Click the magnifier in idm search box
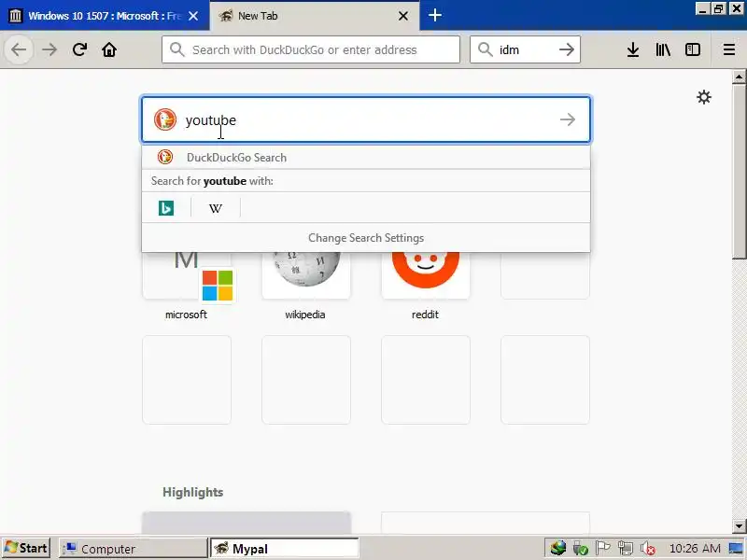This screenshot has width=747, height=560. [x=485, y=49]
